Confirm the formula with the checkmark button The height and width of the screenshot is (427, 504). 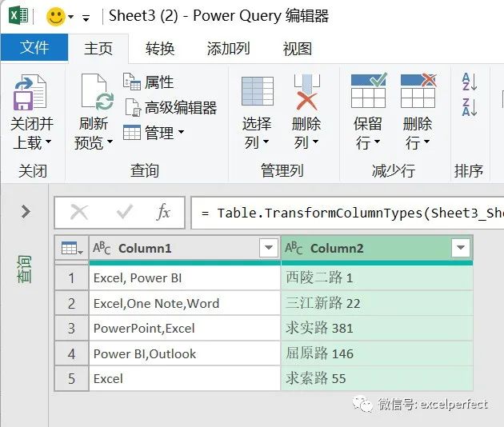125,212
